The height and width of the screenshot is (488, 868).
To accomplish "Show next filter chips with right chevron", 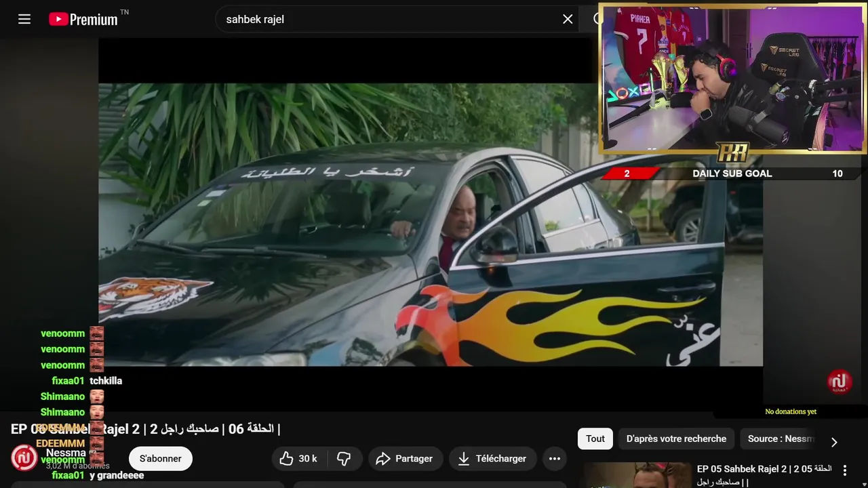I will click(834, 442).
